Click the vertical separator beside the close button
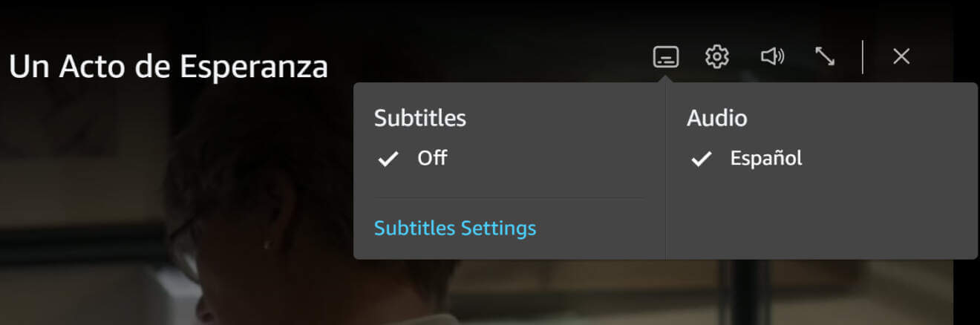Screen dimensions: 980x325 (x=863, y=56)
